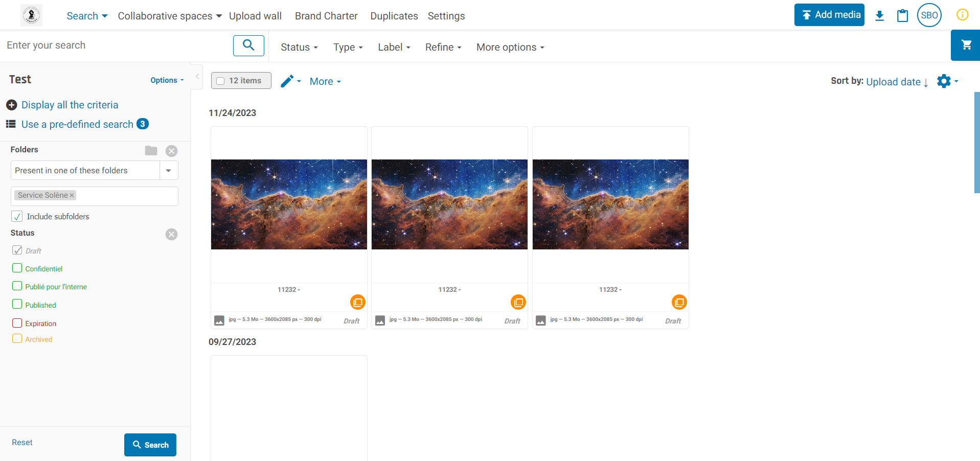Open the Search dropdown in top nav
The width and height of the screenshot is (980, 461).
click(x=87, y=16)
